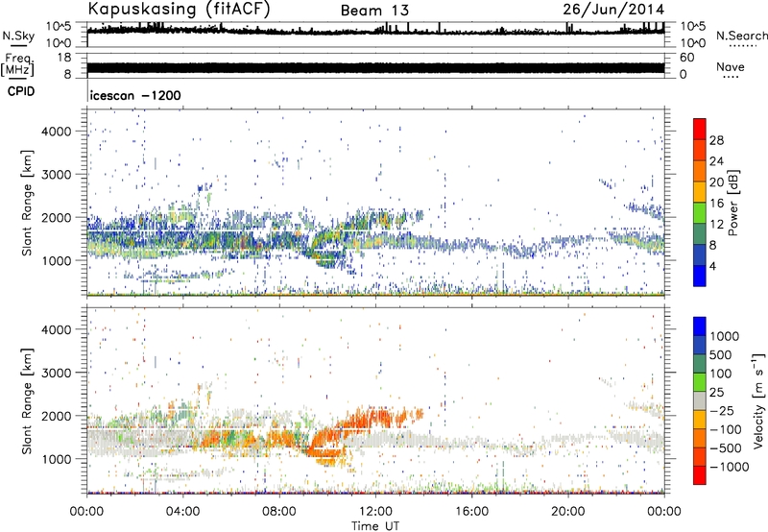This screenshot has width=768, height=532.
Task: Click the '-1000' velocity colorbar value
Action: 730,467
